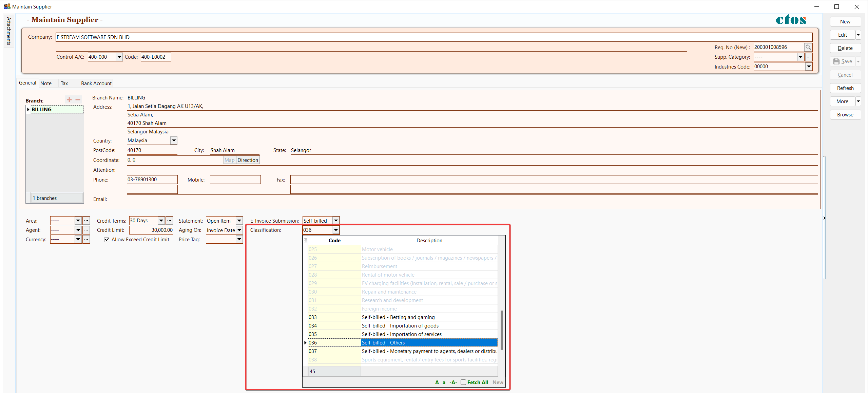
Task: Open Supp. Category ellipsis lookup button
Action: coord(809,57)
